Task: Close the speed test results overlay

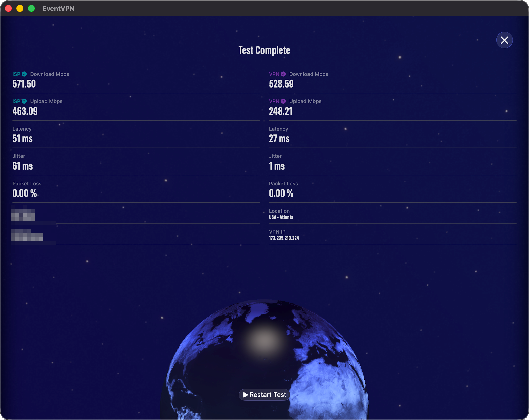Action: pos(504,40)
